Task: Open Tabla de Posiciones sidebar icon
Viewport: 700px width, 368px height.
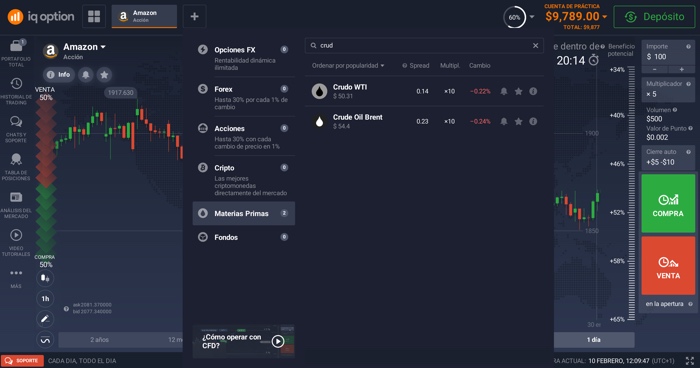Action: coord(16,167)
